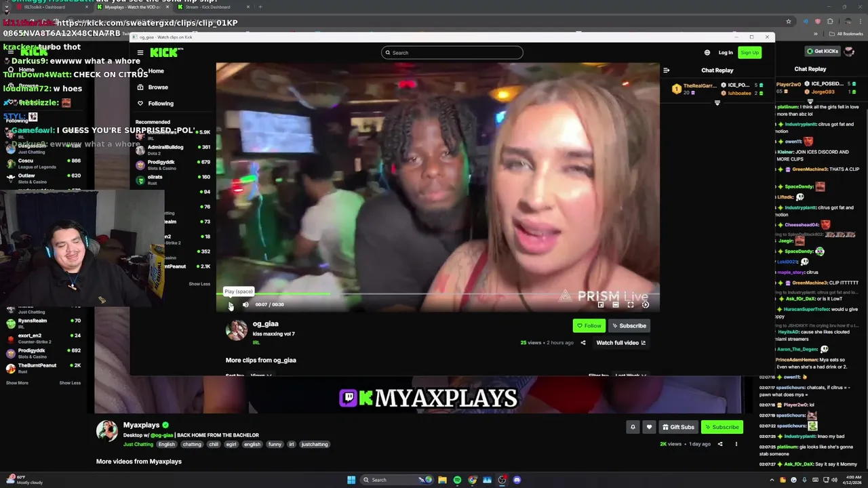Click Get KICKs in background window

tap(822, 52)
